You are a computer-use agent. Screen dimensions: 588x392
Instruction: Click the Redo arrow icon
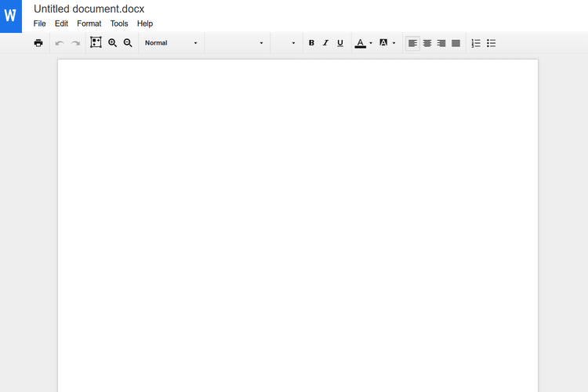tap(75, 43)
